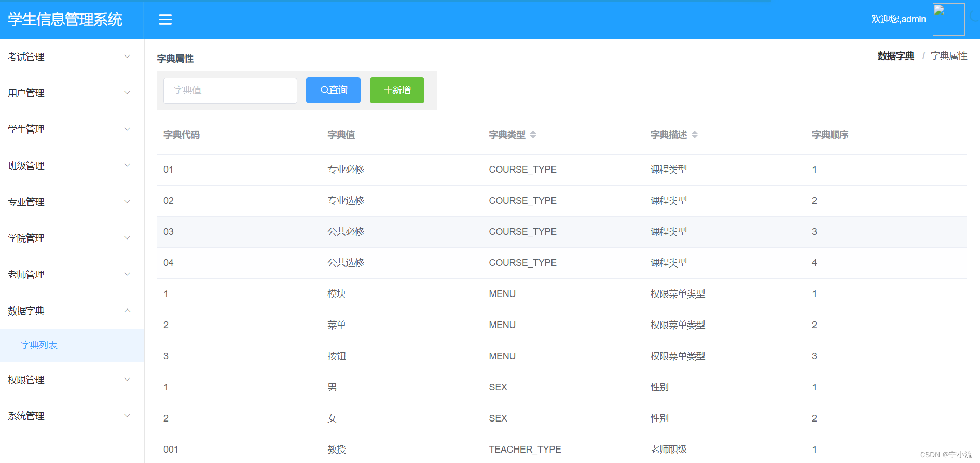Click code 01 in the table
This screenshot has width=980, height=463.
pyautogui.click(x=169, y=170)
